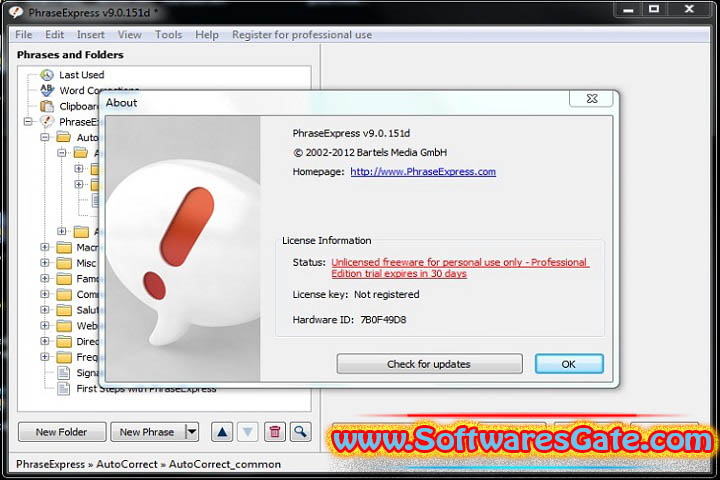Click the move down arrow icon

click(x=248, y=432)
